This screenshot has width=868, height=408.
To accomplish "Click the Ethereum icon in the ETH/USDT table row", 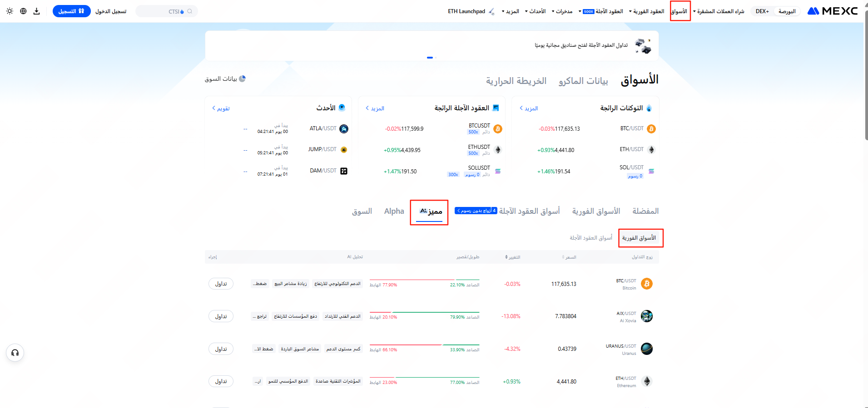I will point(647,381).
